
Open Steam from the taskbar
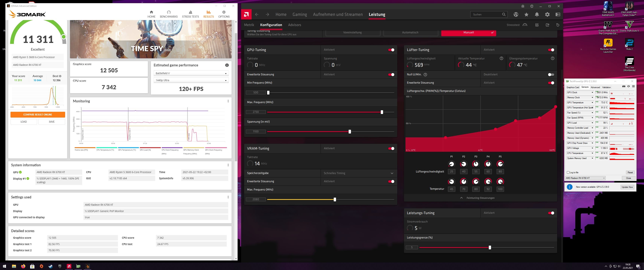pos(51,266)
